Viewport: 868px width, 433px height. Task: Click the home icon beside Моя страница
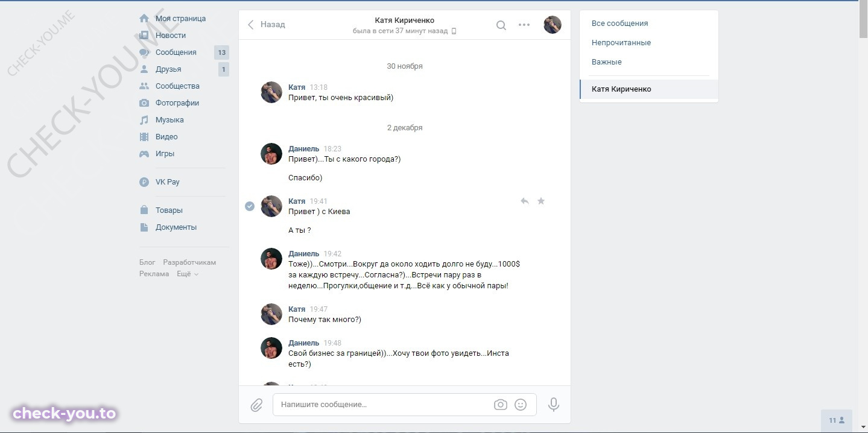point(144,19)
